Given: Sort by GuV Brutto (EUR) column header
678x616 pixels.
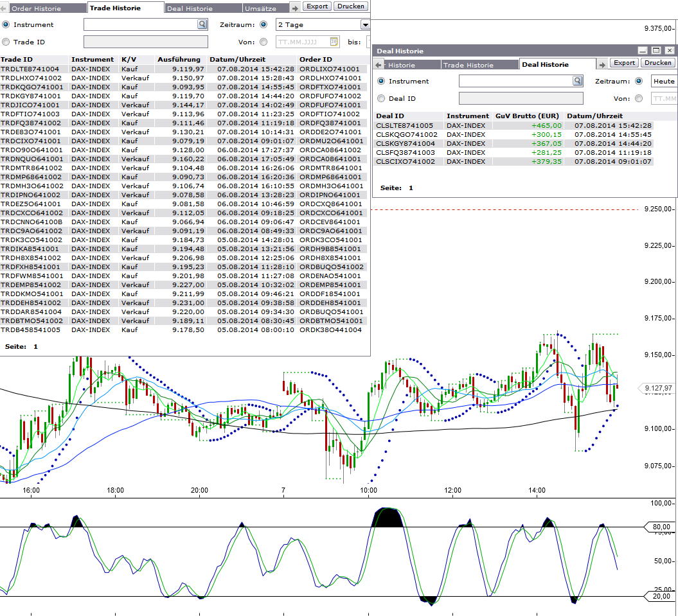Looking at the screenshot, I should (x=527, y=116).
